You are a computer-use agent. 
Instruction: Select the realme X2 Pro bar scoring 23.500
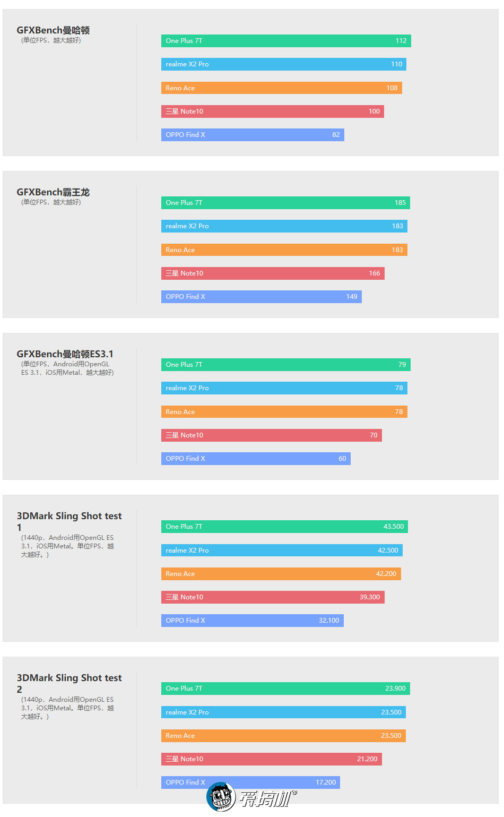pos(283,712)
